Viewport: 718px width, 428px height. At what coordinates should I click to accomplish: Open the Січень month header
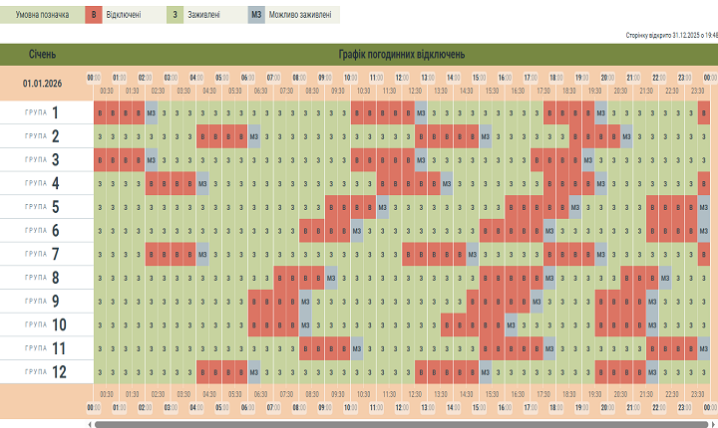pyautogui.click(x=42, y=54)
